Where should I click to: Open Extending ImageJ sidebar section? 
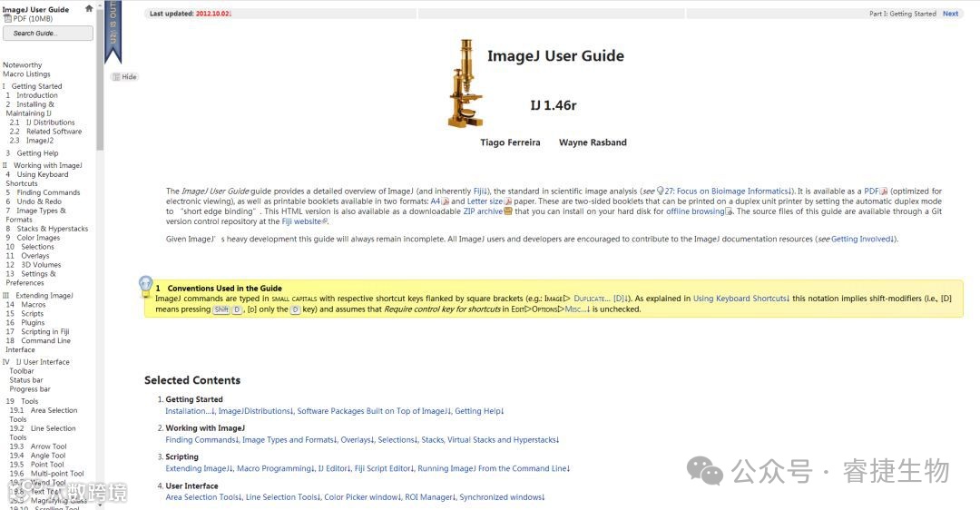[x=44, y=296]
